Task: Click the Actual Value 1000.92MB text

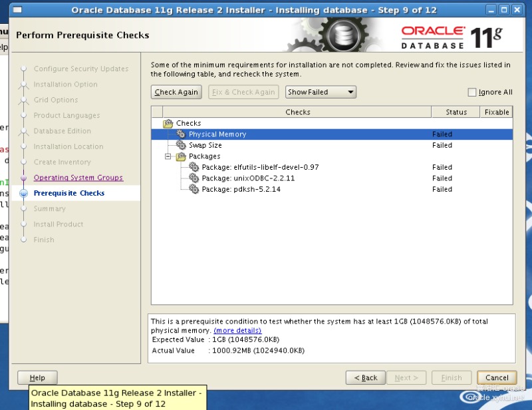Action: click(258, 351)
